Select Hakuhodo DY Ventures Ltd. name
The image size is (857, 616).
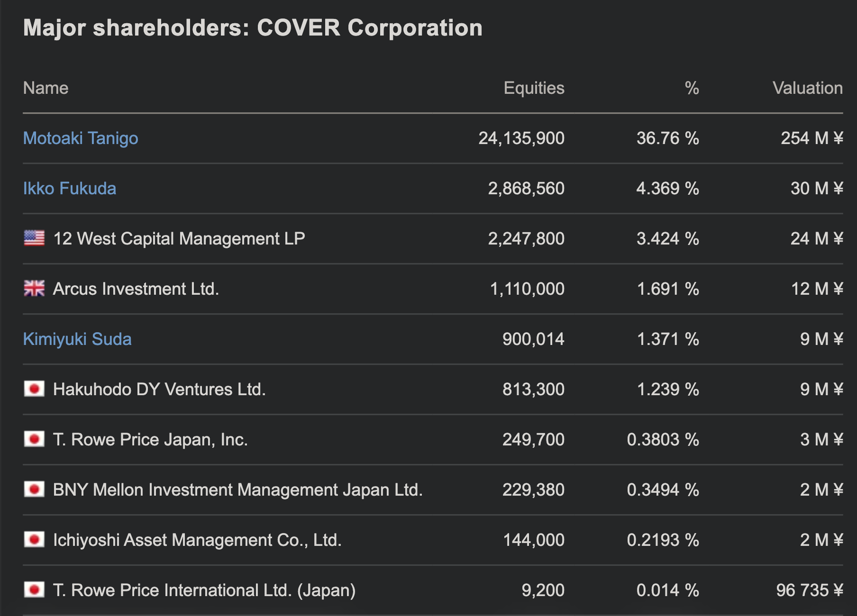pyautogui.click(x=159, y=390)
